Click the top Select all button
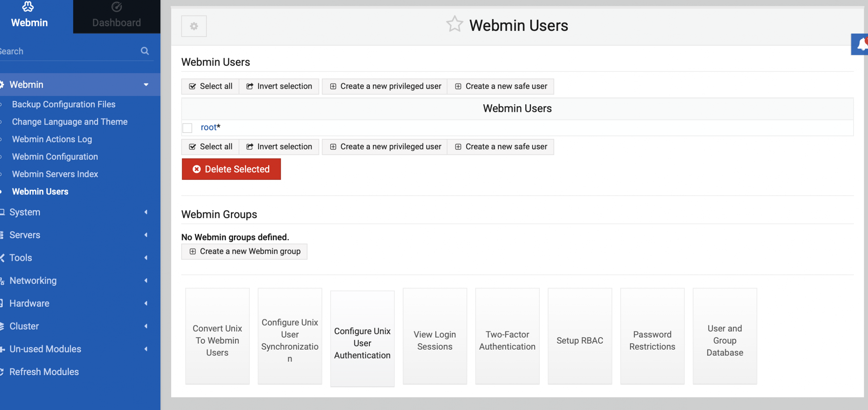Screen dimensions: 868x410 tap(210, 86)
